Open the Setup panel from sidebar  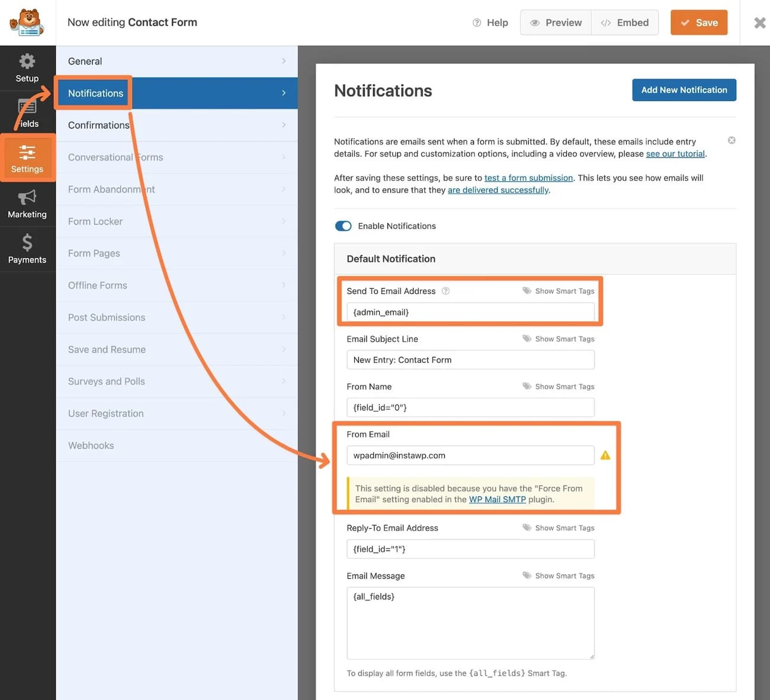pyautogui.click(x=27, y=67)
